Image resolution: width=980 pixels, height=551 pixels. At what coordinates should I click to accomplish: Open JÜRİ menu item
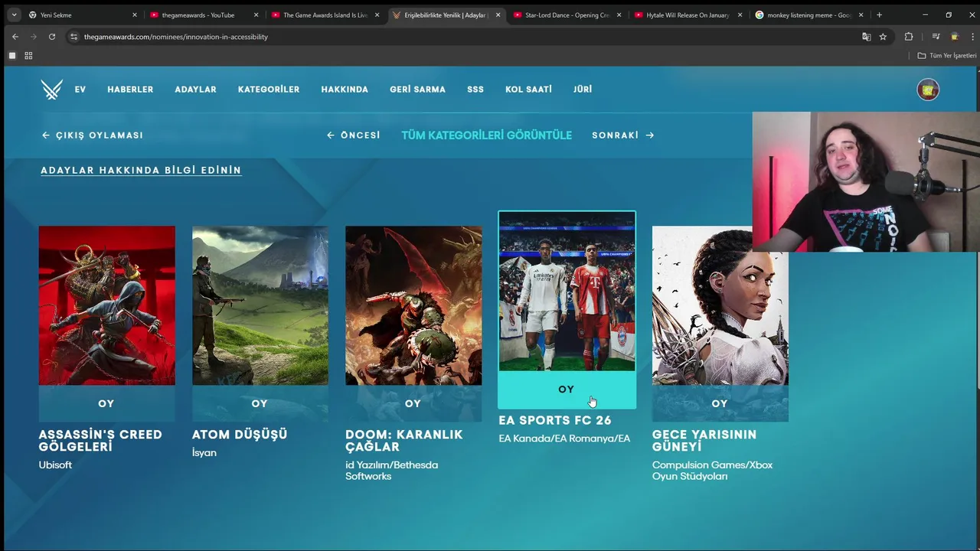583,90
